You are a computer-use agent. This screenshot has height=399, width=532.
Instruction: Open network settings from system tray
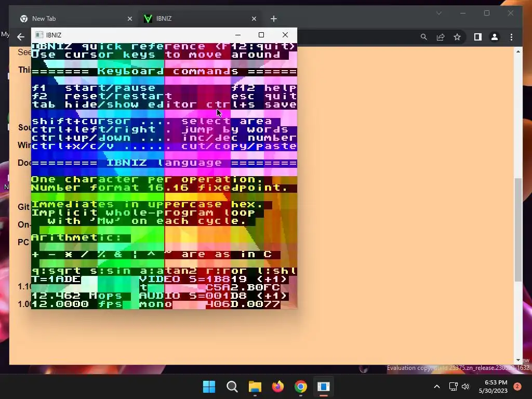tap(453, 387)
